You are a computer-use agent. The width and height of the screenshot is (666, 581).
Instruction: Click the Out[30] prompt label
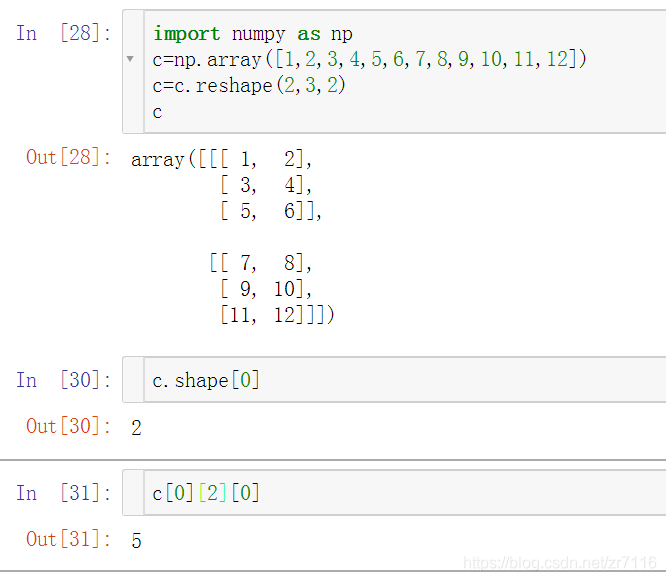(69, 426)
